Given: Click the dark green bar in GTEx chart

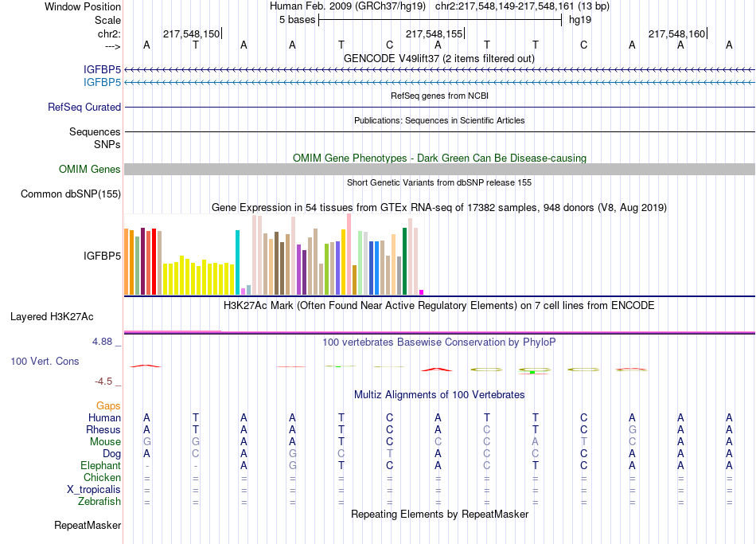Looking at the screenshot, I should (404, 261).
